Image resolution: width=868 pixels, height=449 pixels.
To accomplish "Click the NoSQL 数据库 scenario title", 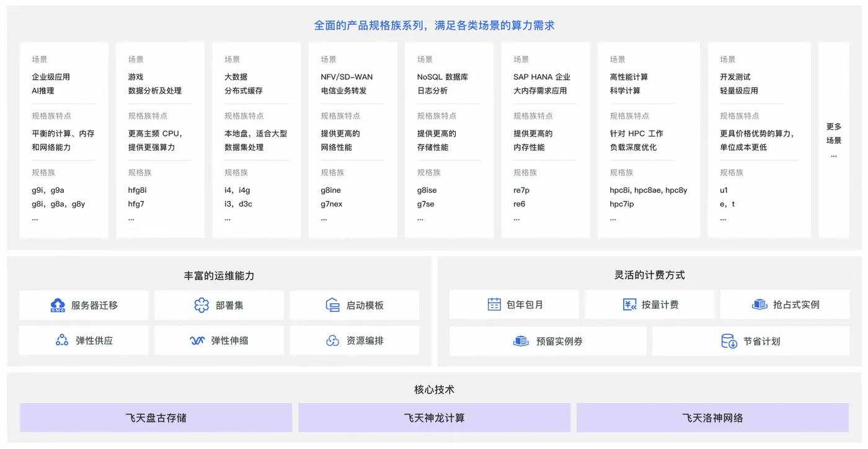I will [x=443, y=77].
